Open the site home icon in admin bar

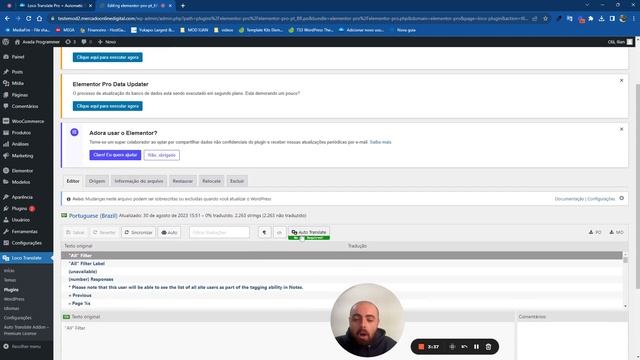point(17,42)
